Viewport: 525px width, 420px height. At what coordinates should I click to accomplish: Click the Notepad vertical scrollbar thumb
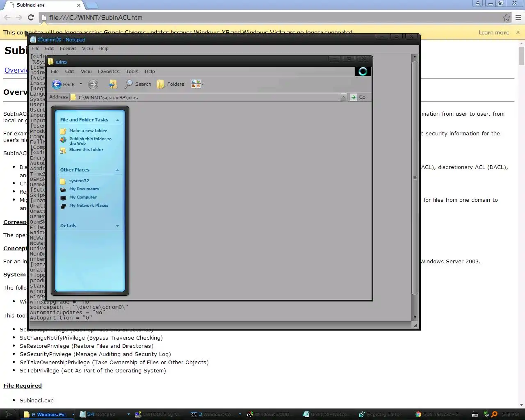pyautogui.click(x=415, y=178)
